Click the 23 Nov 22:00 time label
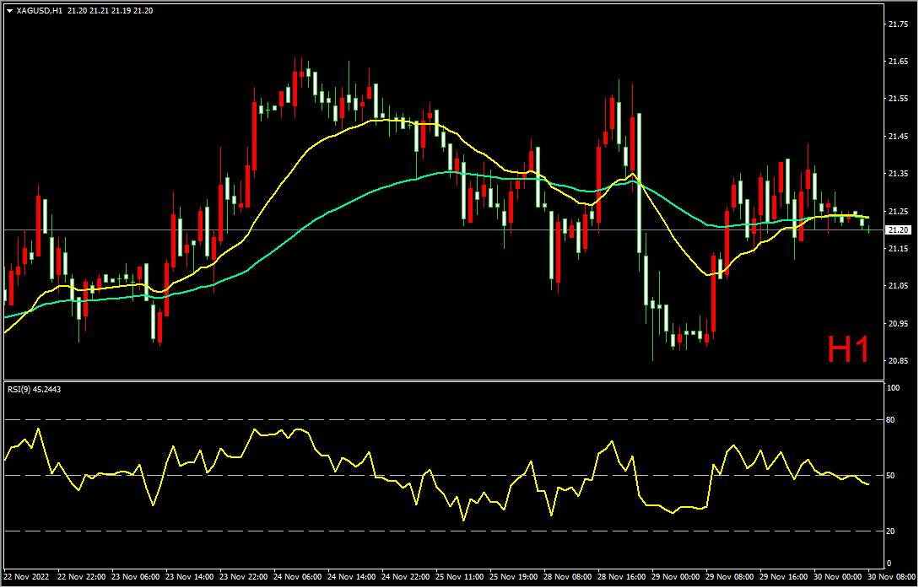 click(x=243, y=577)
